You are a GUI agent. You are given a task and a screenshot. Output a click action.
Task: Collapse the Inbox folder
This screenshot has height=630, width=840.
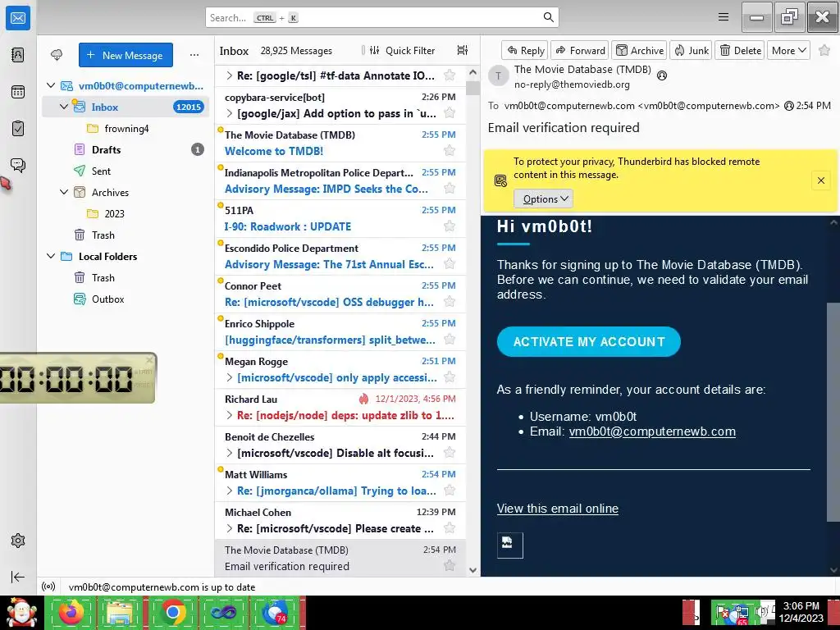coord(64,107)
